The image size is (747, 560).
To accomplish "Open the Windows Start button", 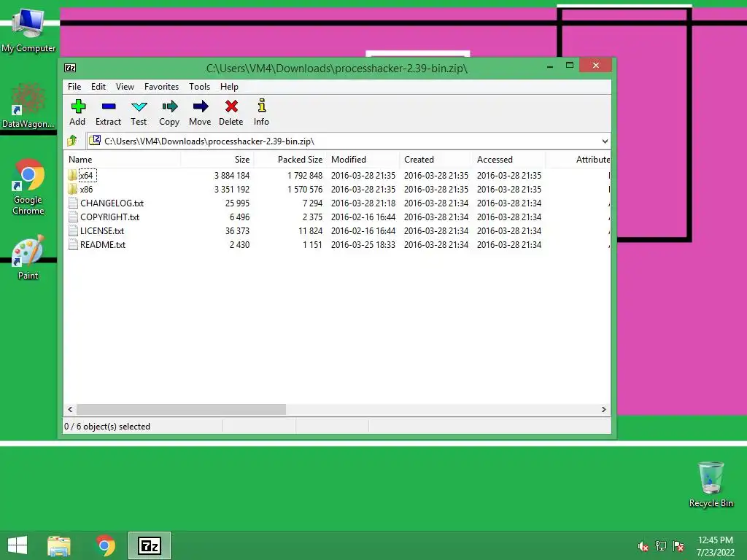I will point(18,545).
